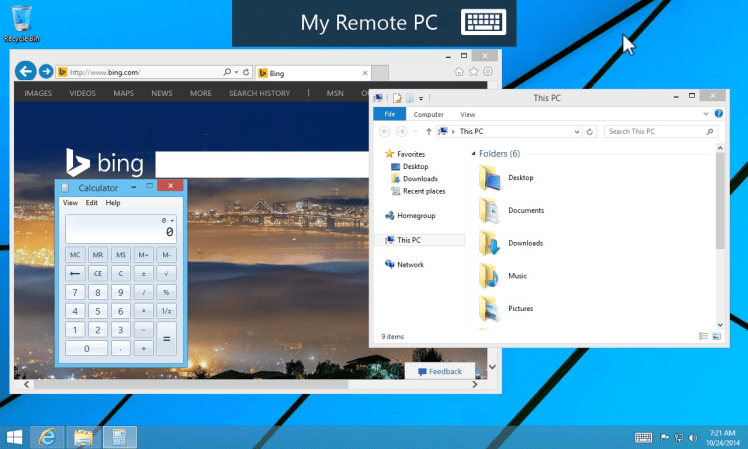Open the File tab in This PC window
The image size is (748, 449).
point(390,114)
